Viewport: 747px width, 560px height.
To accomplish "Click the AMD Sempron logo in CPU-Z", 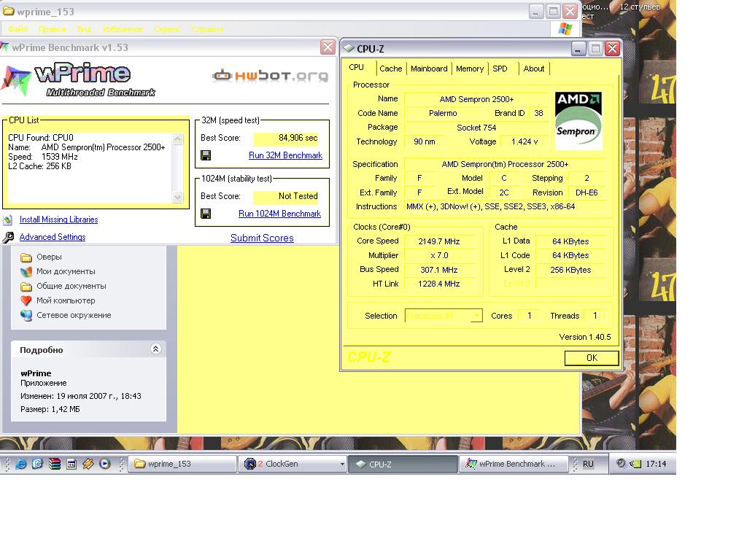I will click(x=578, y=121).
